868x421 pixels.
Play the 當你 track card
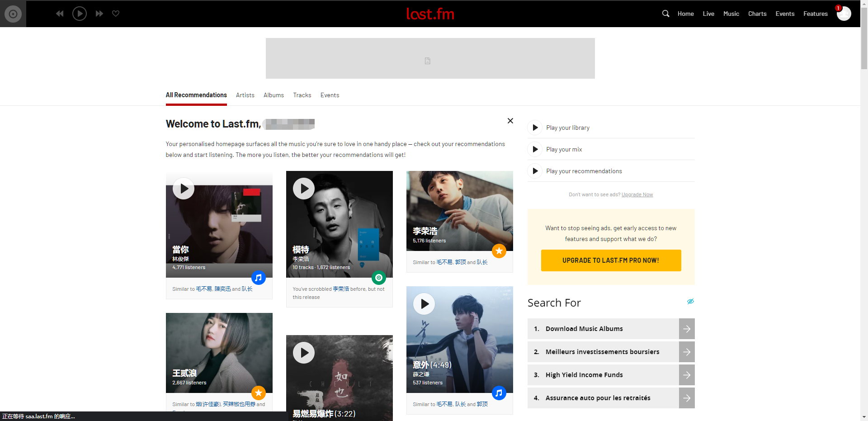point(184,189)
